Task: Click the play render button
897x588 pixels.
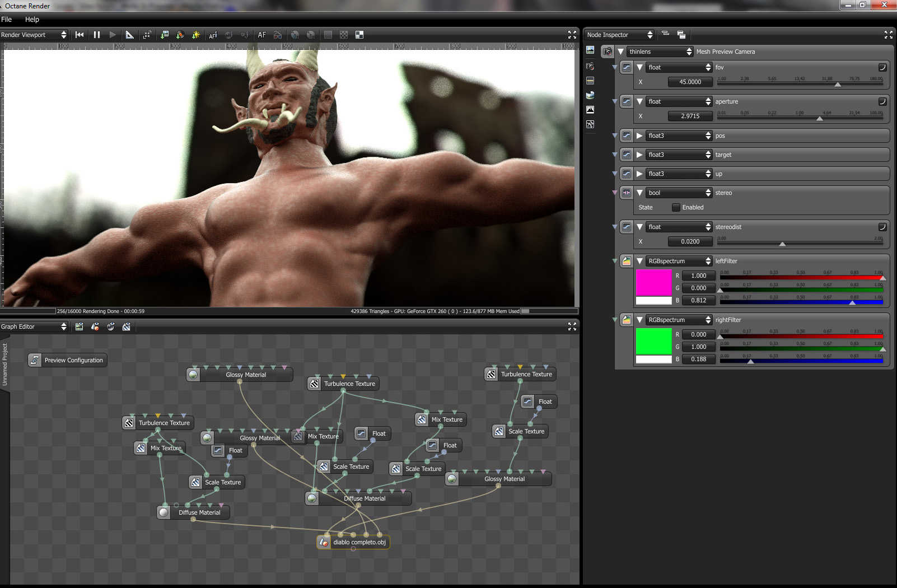Action: click(x=113, y=35)
